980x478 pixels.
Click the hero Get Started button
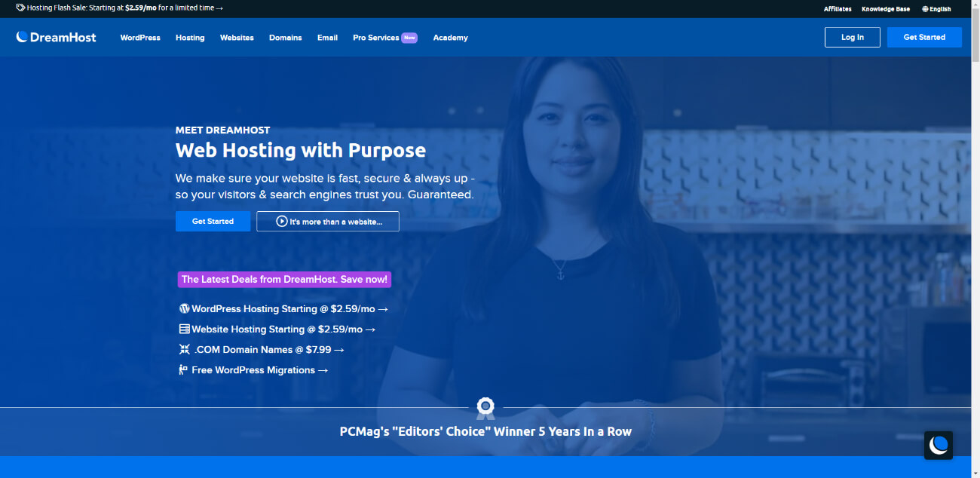point(213,221)
